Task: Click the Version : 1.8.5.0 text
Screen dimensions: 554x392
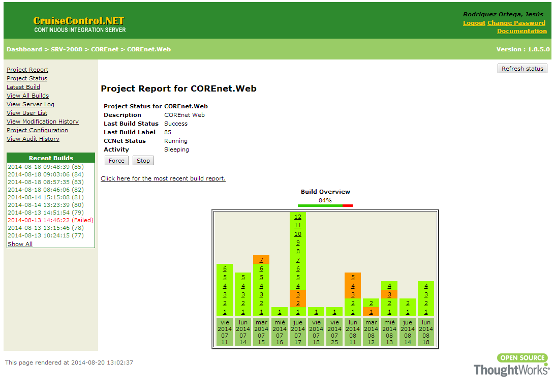Action: coord(523,49)
